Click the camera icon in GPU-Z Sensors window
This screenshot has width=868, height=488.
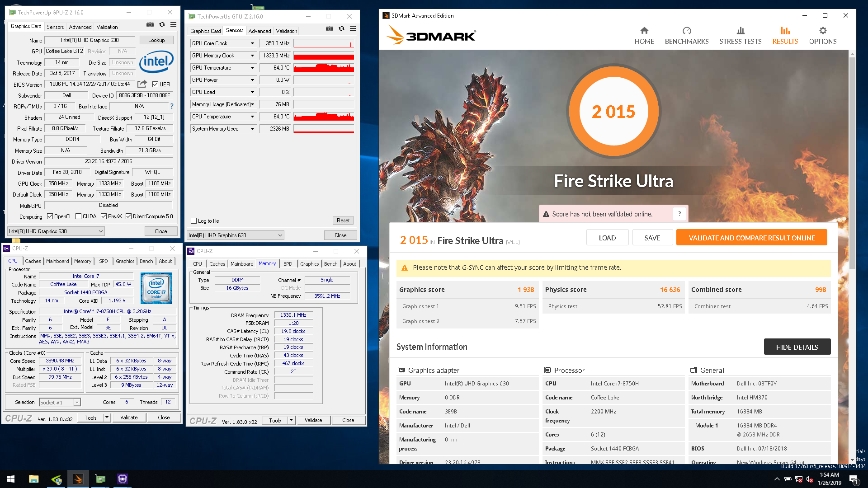330,29
